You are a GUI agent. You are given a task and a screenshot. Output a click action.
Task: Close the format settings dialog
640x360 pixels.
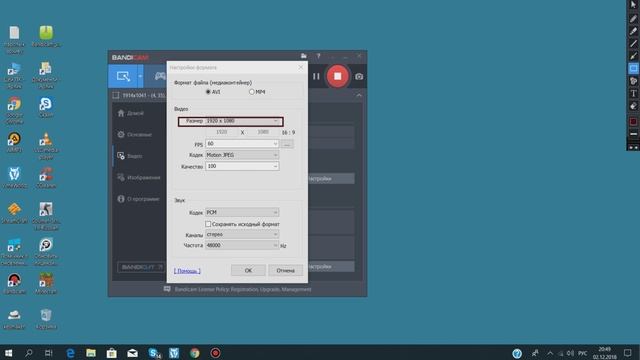(x=301, y=67)
